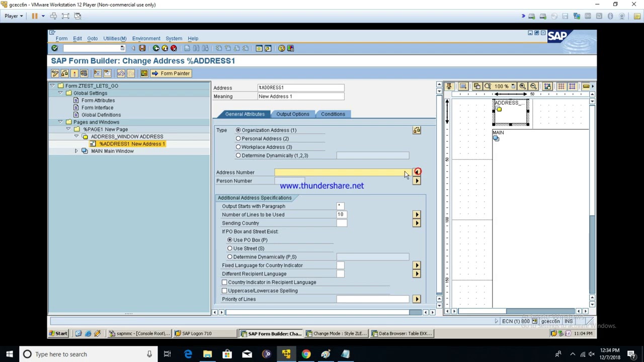Select Use Street (S) radio button

230,248
